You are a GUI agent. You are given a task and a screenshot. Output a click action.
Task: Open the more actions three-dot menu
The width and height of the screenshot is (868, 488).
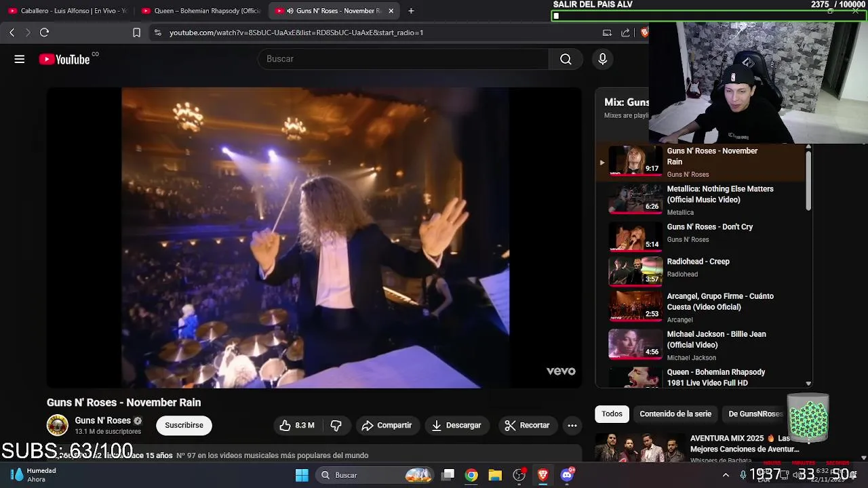(572, 426)
